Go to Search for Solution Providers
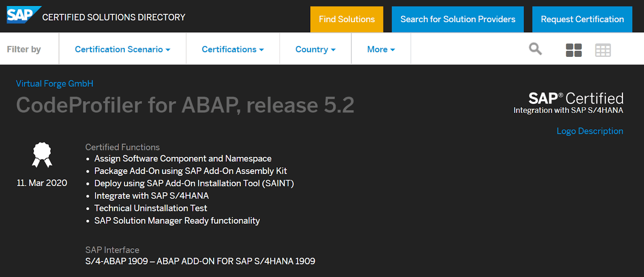The width and height of the screenshot is (644, 277). click(x=458, y=19)
